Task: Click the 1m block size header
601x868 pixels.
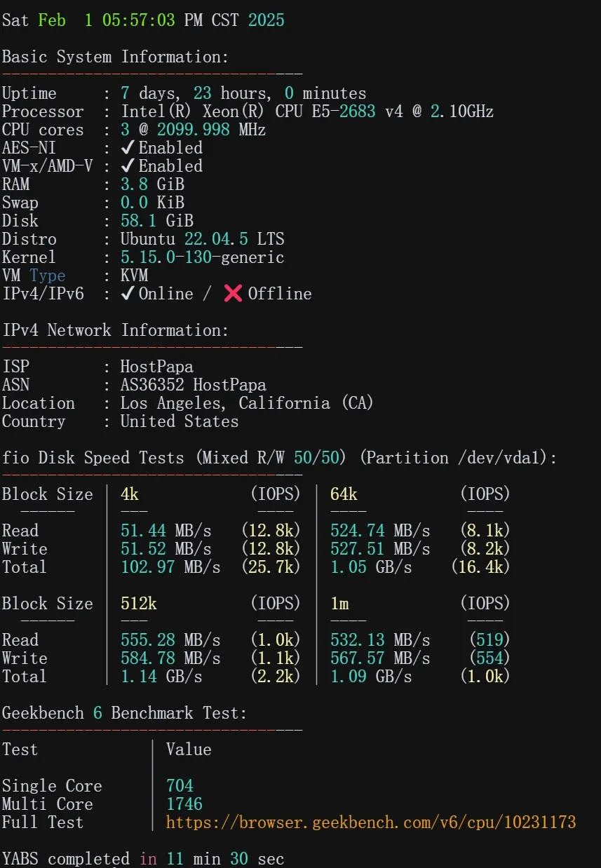Action: [339, 604]
